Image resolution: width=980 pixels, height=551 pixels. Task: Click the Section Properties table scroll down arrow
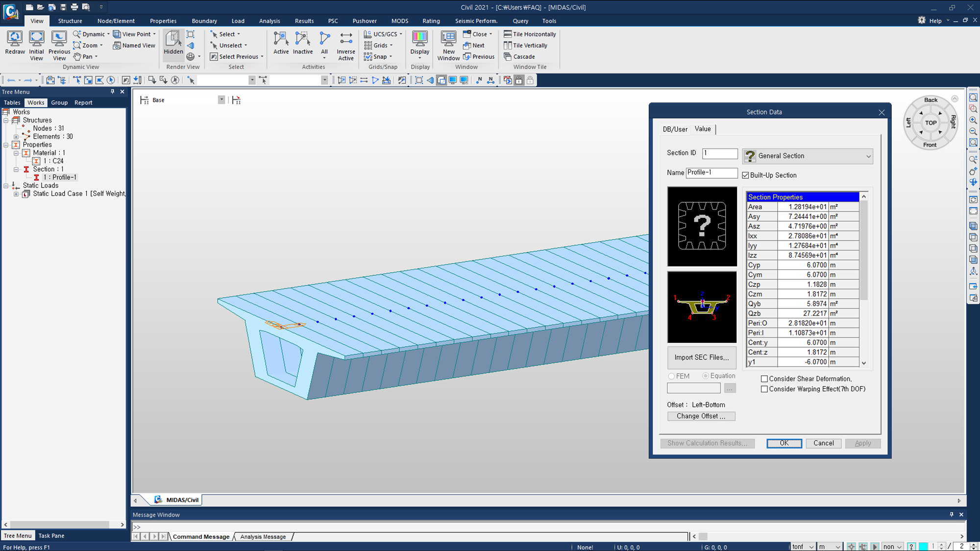point(864,363)
